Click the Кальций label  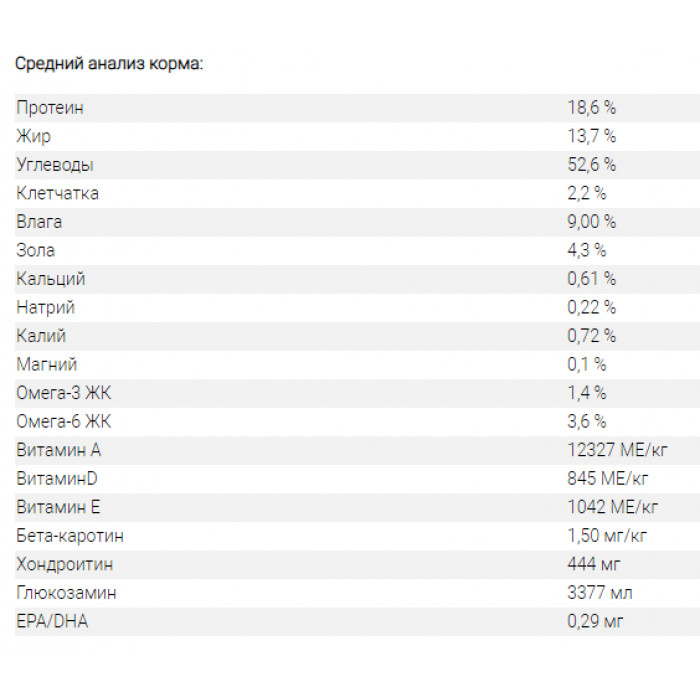pos(50,279)
